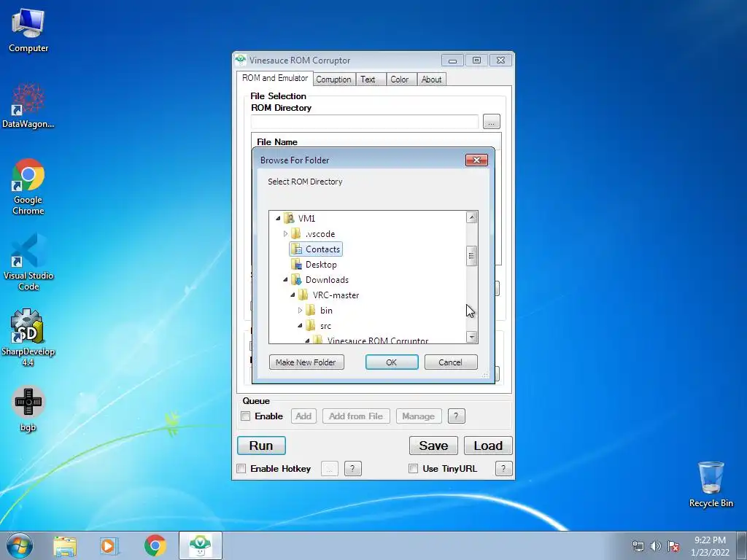Collapse the src folder node

pyautogui.click(x=300, y=325)
